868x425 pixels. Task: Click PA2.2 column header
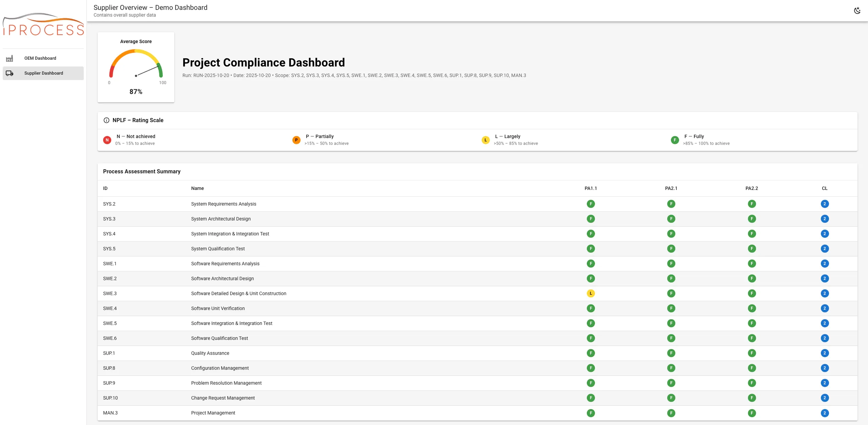pyautogui.click(x=752, y=188)
